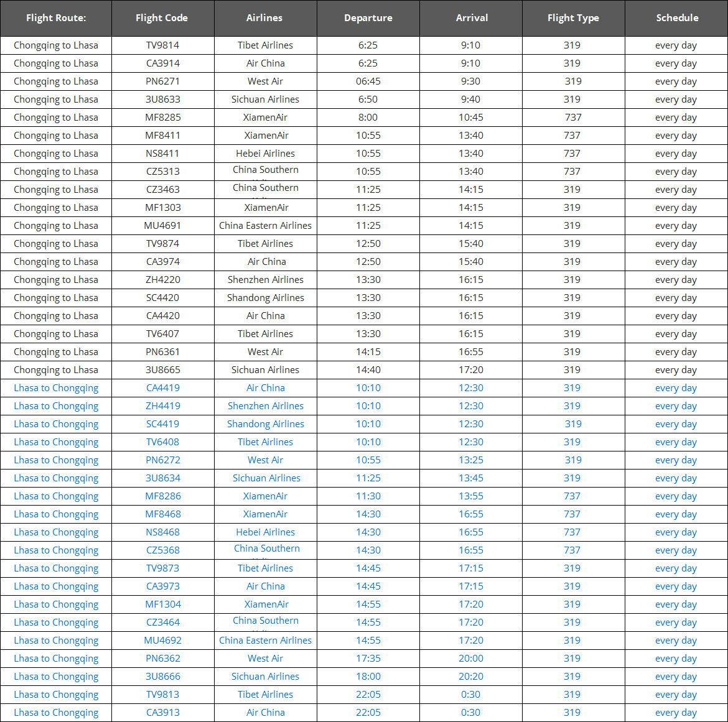Click Lhasa to Chongqing in the CA3913 row

tap(56, 713)
